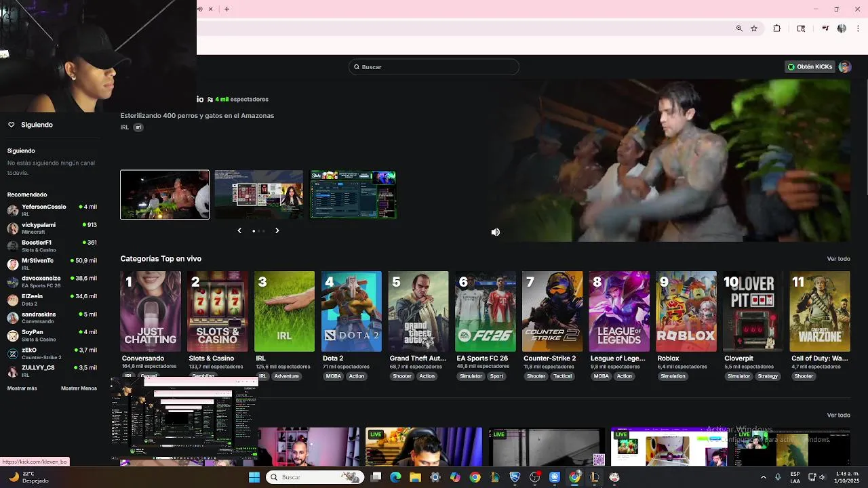Open League of Legends category card
Viewport: 868px width, 488px height.
(x=619, y=311)
